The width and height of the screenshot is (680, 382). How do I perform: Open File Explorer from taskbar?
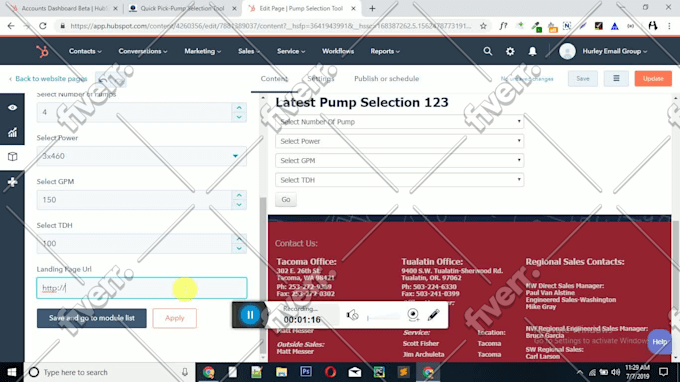281,372
